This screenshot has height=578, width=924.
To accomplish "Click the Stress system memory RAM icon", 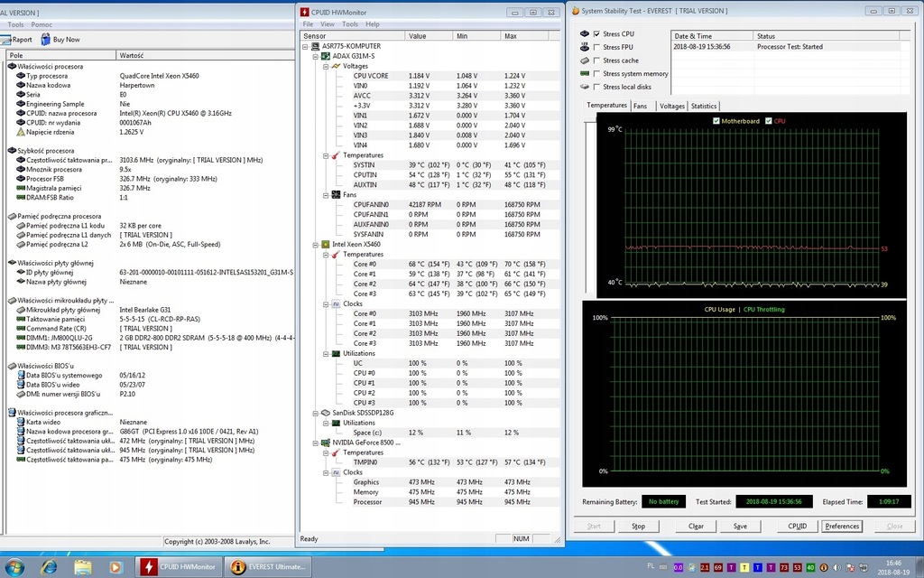I will [585, 74].
